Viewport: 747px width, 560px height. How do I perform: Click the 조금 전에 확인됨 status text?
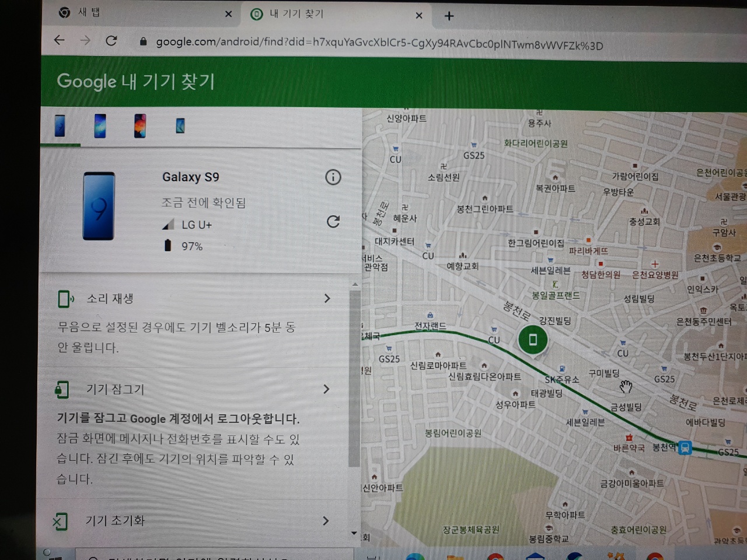point(204,203)
